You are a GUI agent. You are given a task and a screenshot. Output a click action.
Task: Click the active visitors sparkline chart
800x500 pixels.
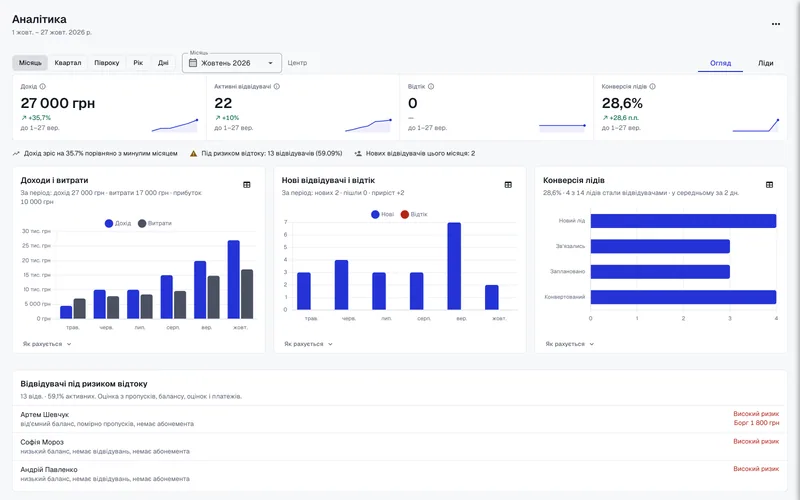pos(368,126)
